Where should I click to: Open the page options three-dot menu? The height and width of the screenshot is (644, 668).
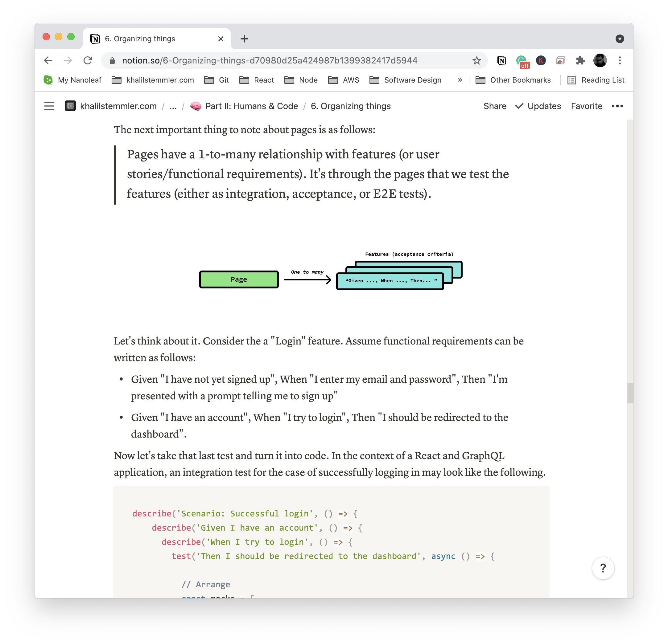(617, 106)
